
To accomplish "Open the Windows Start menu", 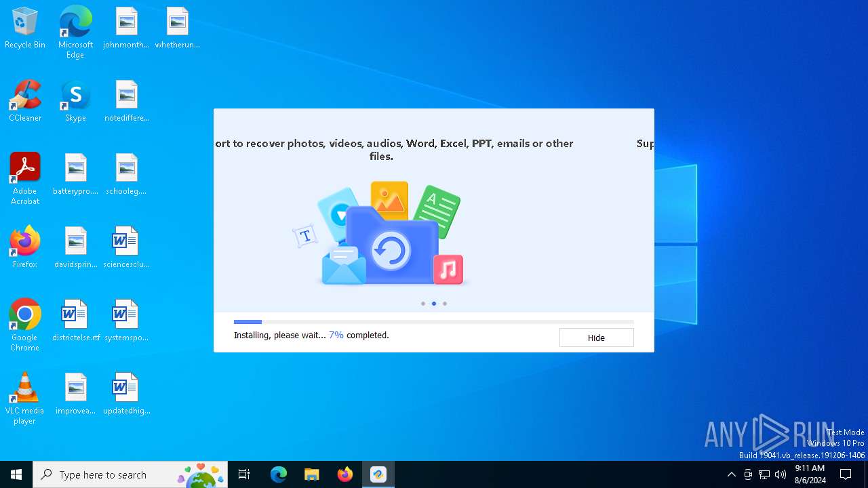I will click(x=16, y=474).
